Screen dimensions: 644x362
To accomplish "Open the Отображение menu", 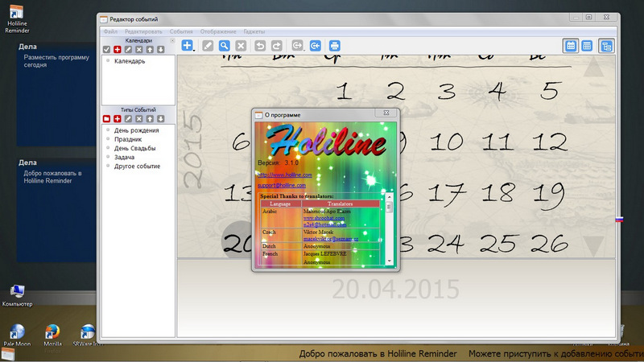I will [218, 31].
